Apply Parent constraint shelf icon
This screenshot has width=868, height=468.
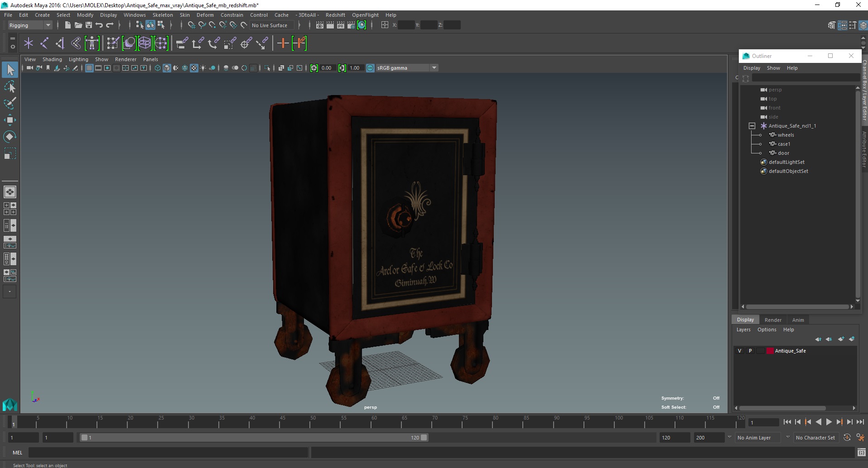point(182,43)
